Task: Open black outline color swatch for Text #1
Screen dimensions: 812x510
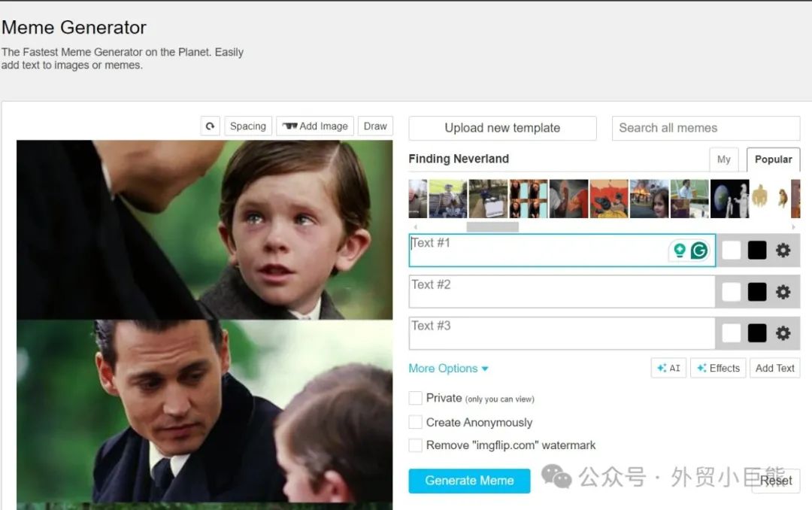Action: pyautogui.click(x=757, y=250)
